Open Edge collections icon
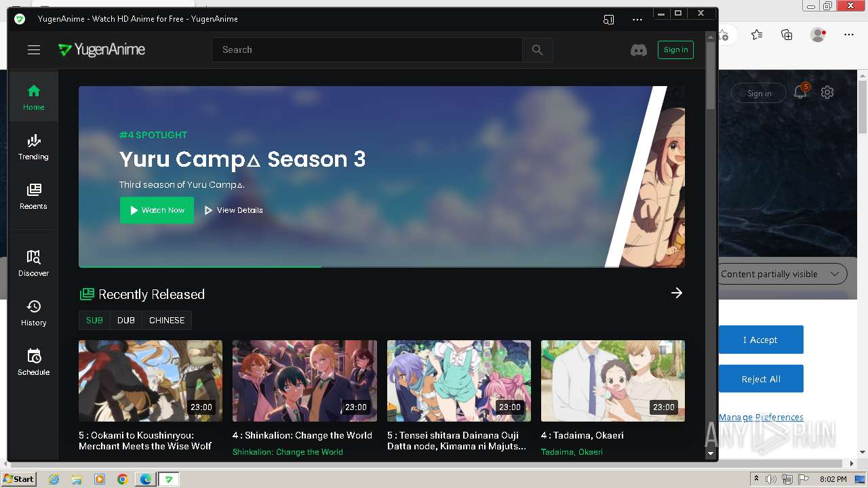 [787, 35]
